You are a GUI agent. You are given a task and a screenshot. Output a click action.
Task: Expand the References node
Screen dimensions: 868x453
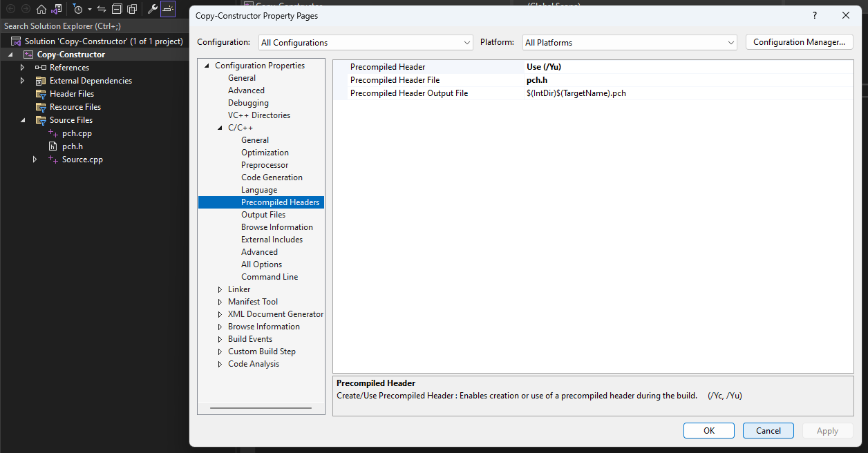pos(23,68)
